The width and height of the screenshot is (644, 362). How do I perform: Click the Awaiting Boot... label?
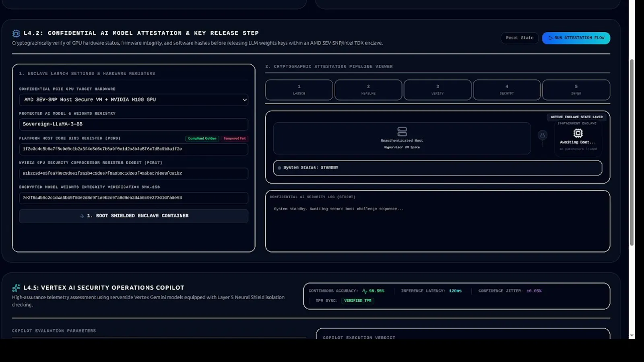[x=578, y=142]
